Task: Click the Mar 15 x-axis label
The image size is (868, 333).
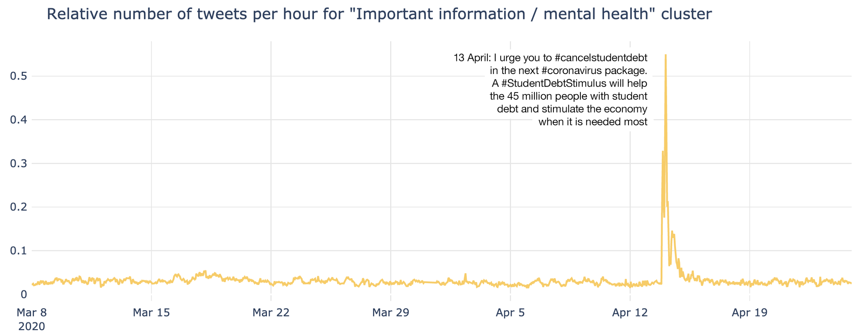Action: click(x=151, y=312)
